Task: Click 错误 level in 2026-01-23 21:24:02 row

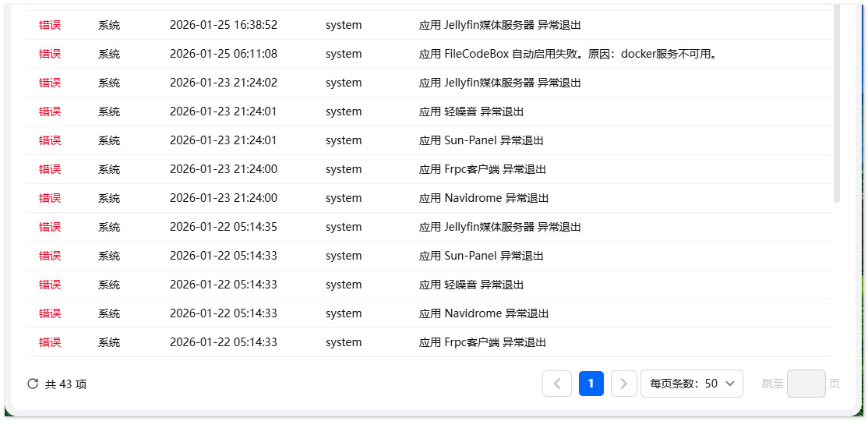Action: 50,83
